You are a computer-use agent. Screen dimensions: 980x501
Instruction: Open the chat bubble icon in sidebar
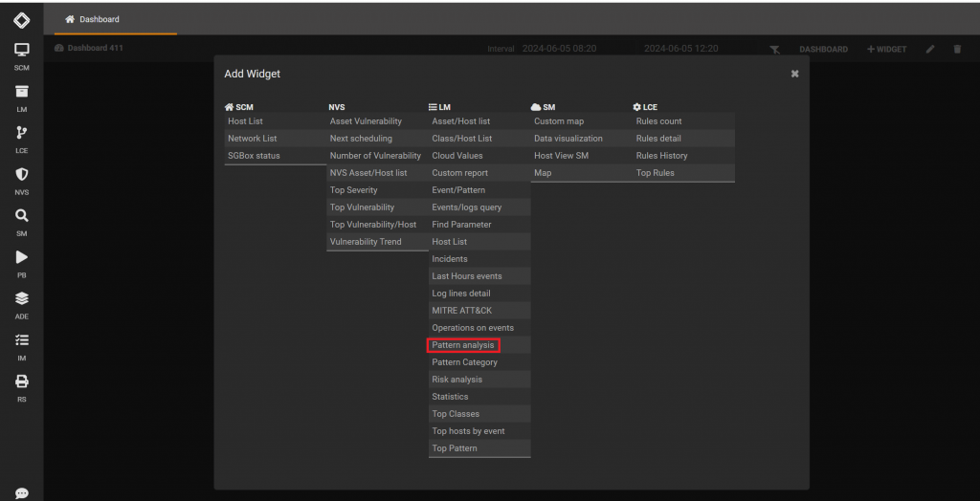tap(21, 493)
